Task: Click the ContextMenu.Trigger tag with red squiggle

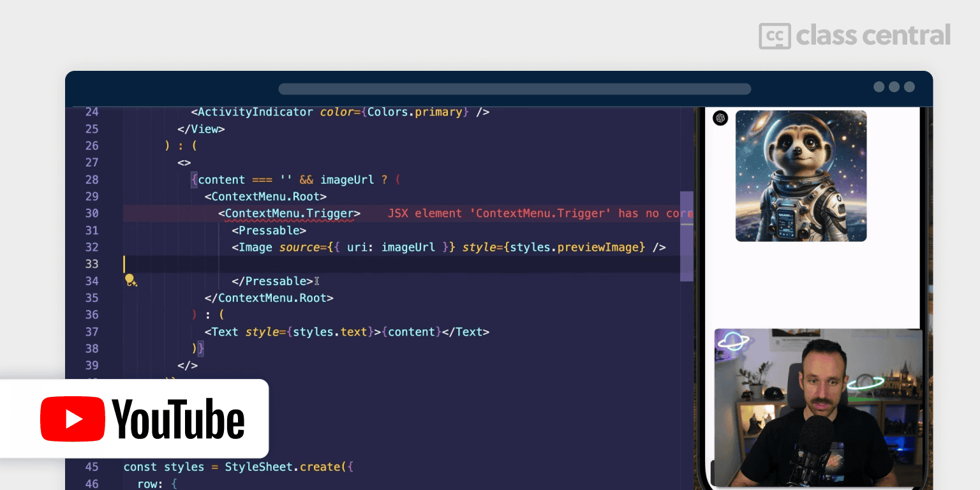Action: (x=290, y=213)
